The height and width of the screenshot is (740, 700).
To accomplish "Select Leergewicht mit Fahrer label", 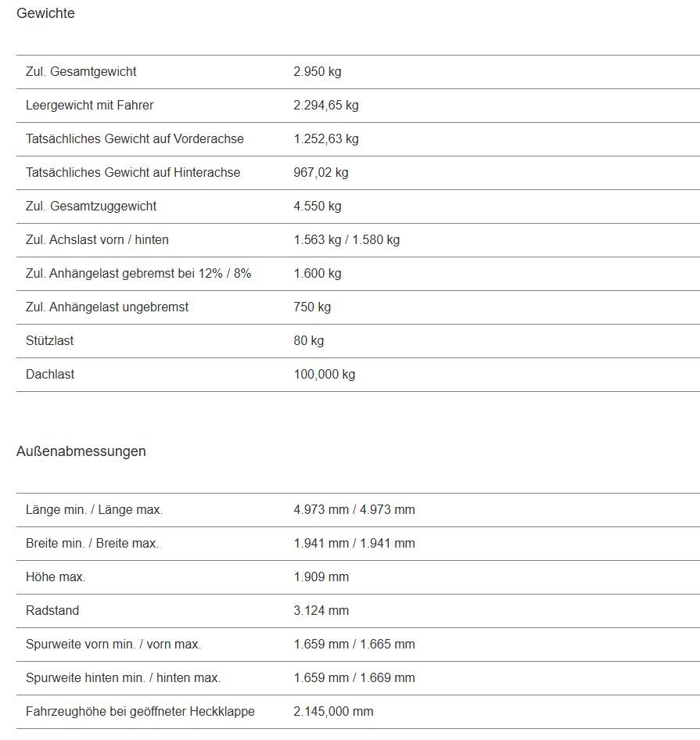I will coord(89,106).
